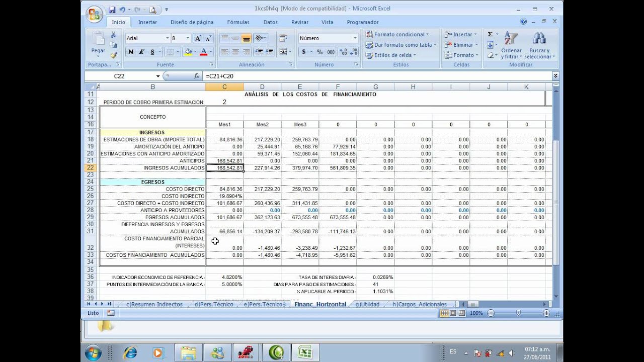The image size is (644, 362).
Task: Center text horizontally
Action: 235,52
